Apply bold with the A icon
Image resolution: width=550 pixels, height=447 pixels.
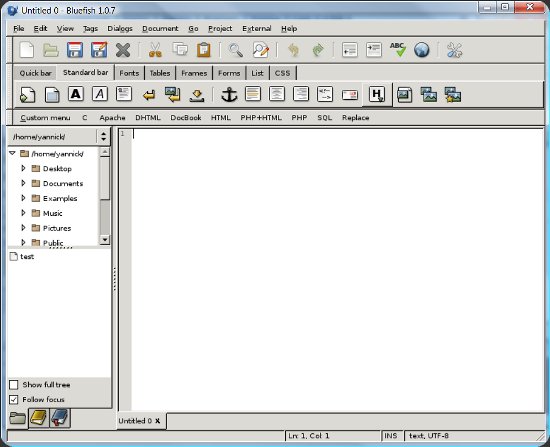76,94
